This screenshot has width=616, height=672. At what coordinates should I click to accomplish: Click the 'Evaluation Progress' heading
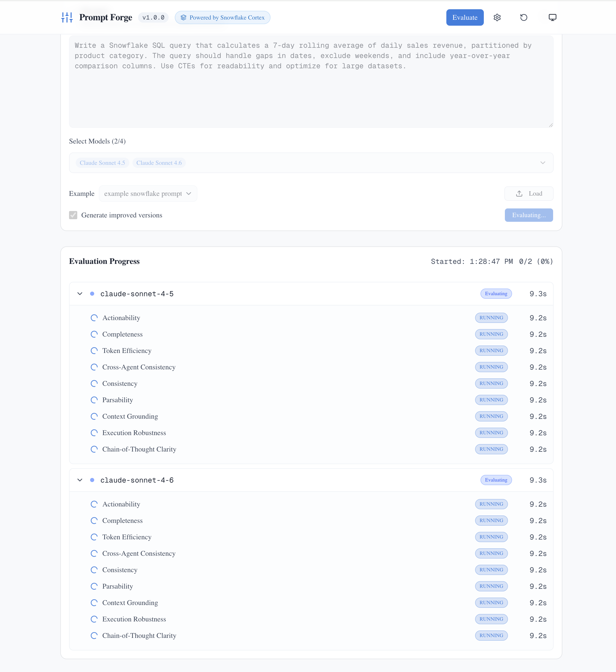[104, 261]
